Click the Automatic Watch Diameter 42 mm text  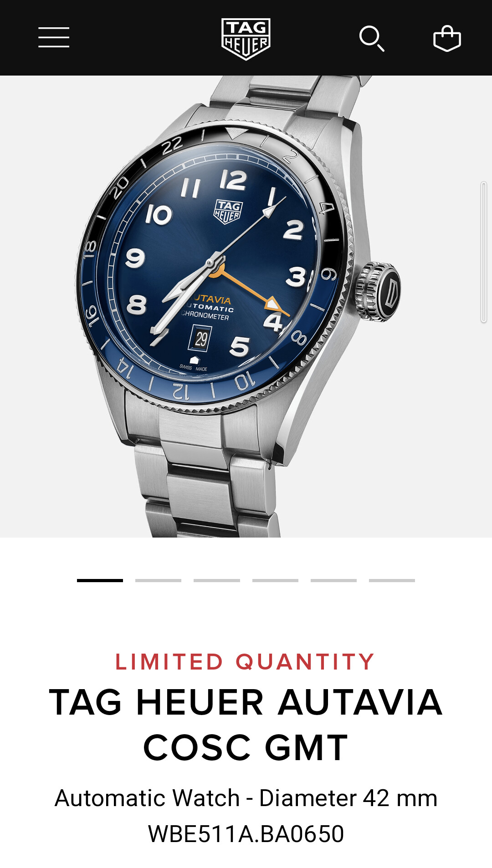(246, 798)
